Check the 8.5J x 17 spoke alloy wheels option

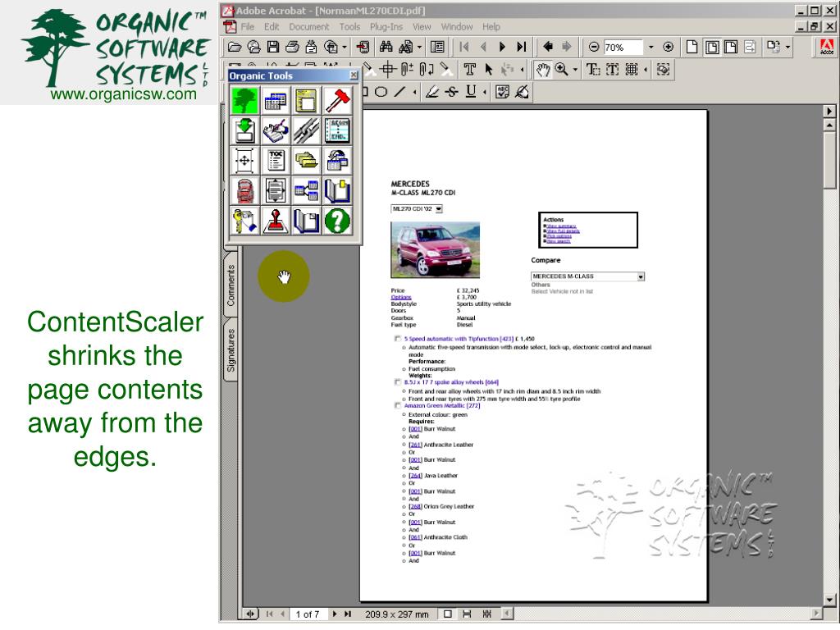(398, 382)
